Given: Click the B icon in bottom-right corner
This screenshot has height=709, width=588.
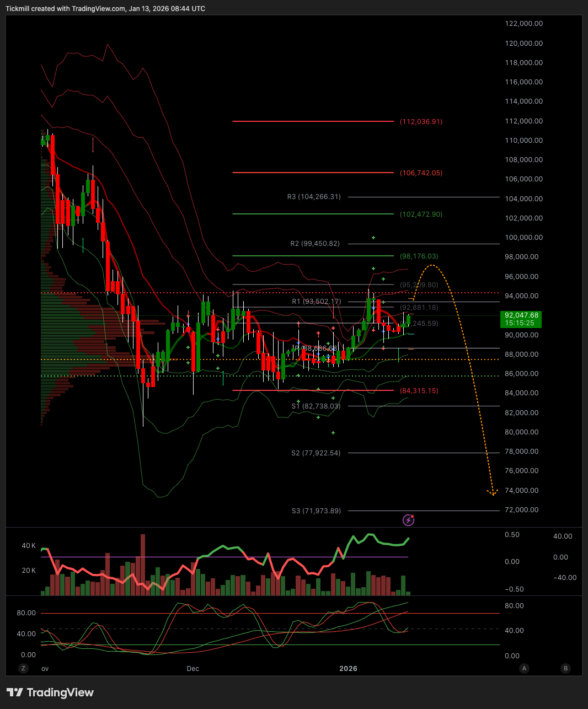Looking at the screenshot, I should coord(565,668).
